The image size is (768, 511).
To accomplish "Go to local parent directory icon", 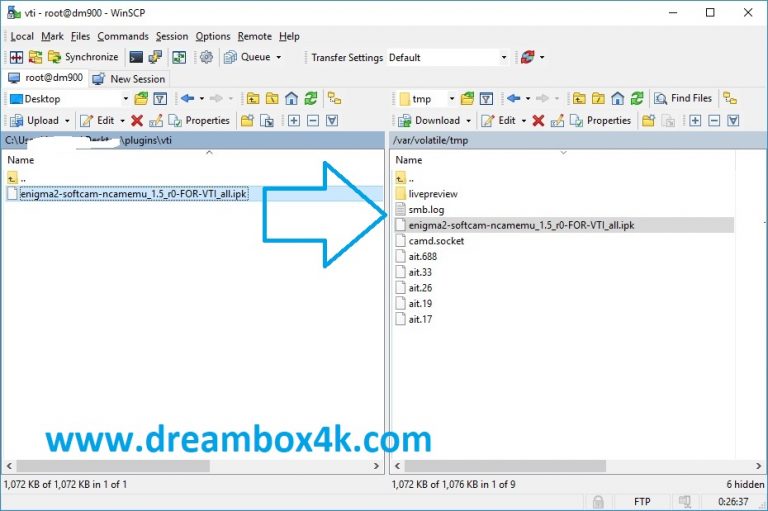I will point(253,99).
